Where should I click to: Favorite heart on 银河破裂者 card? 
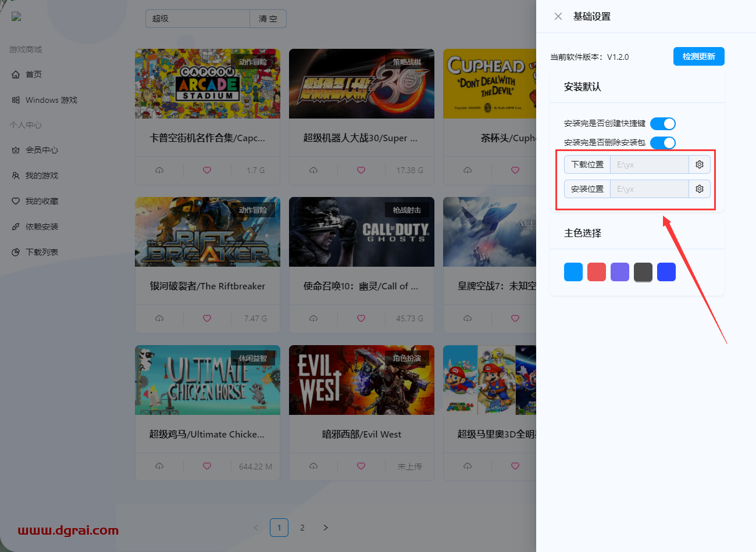tap(207, 318)
